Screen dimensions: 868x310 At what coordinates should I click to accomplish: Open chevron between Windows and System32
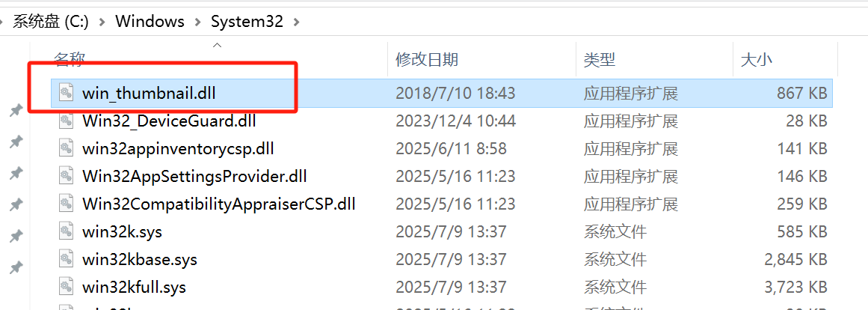click(x=197, y=22)
